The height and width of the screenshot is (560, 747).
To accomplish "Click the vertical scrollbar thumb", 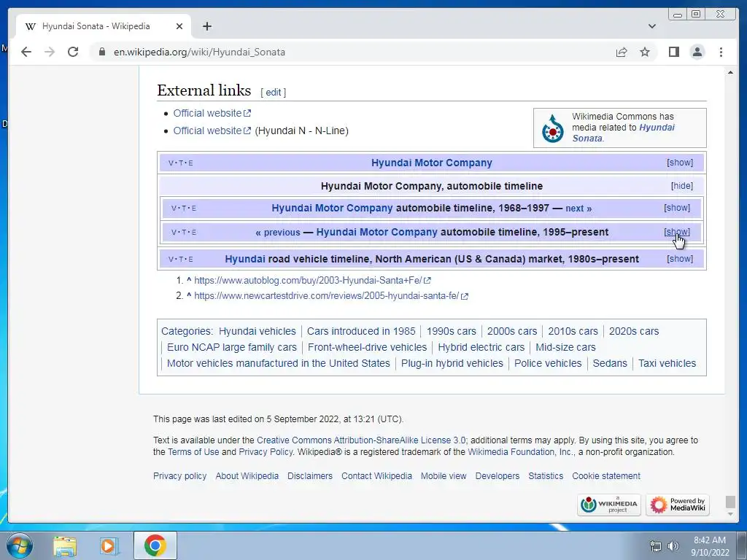I will 730,502.
